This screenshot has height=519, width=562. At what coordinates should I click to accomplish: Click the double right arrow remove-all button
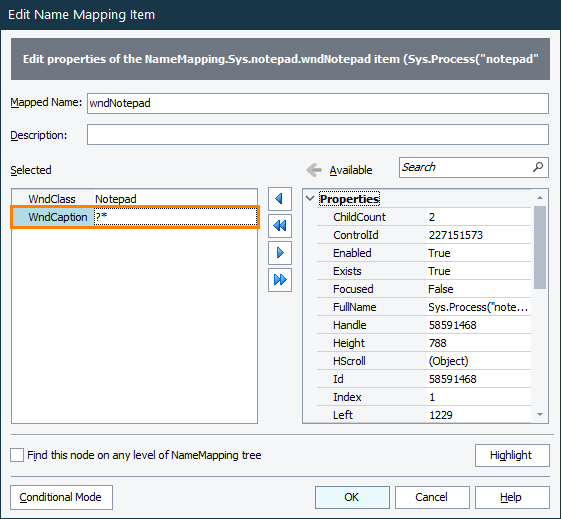coord(280,280)
